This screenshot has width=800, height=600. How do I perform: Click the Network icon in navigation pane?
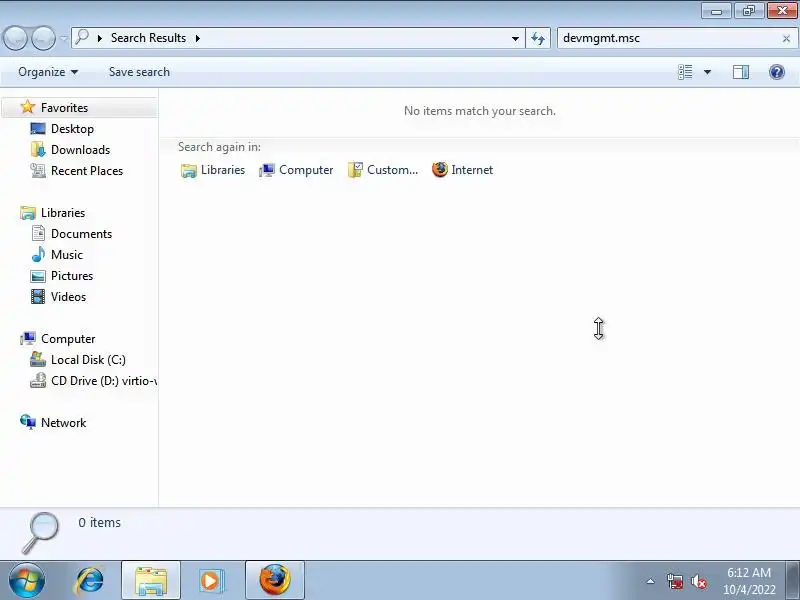pos(28,422)
